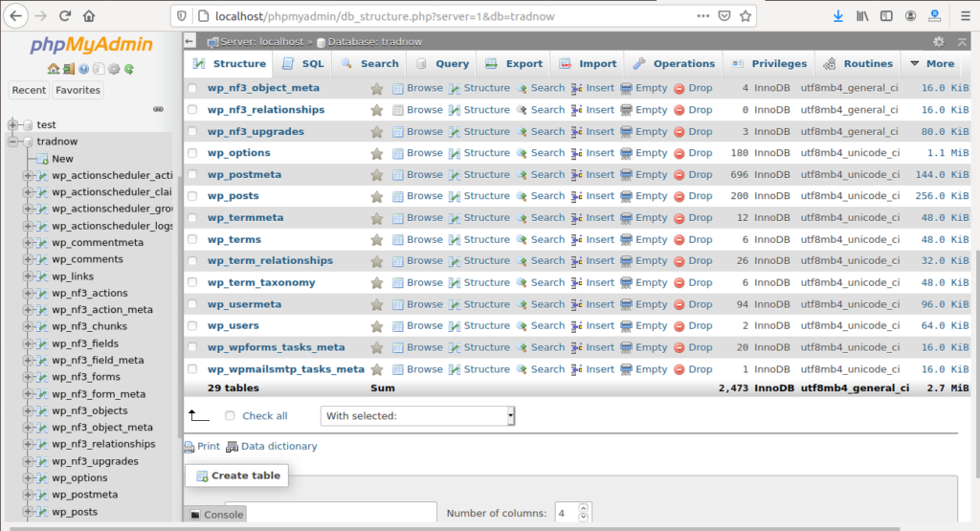Screen dimensions: 980x531
Task: Collapse the top panel arrow icon
Action: point(962,42)
